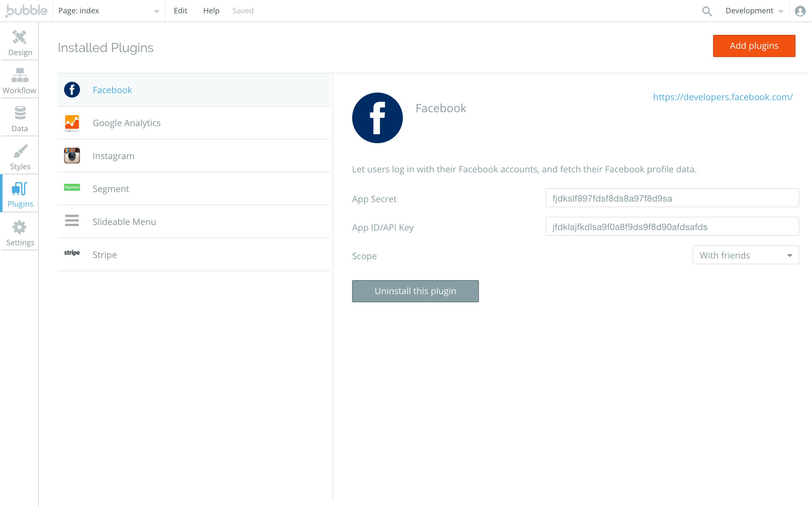
Task: Select the Plugins sidebar tab
Action: point(20,194)
